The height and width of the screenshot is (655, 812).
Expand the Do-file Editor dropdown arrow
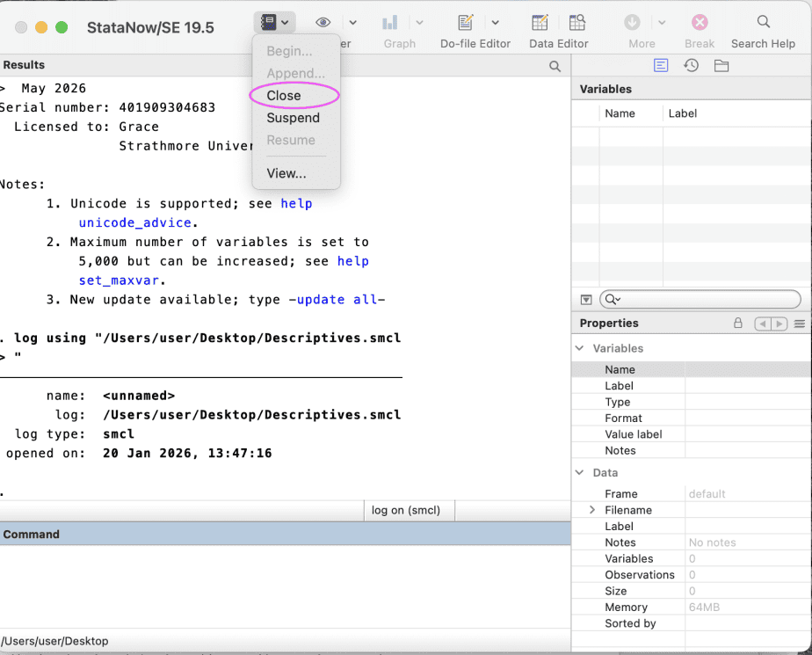[495, 23]
